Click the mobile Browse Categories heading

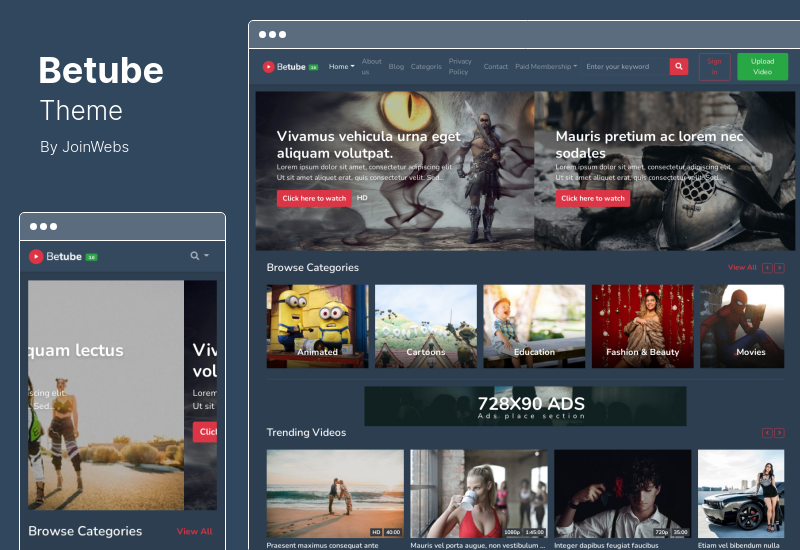85,531
